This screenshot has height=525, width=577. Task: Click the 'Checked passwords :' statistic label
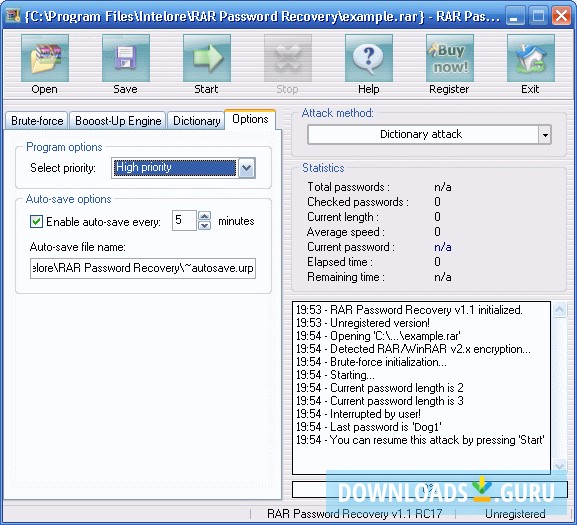tap(358, 202)
